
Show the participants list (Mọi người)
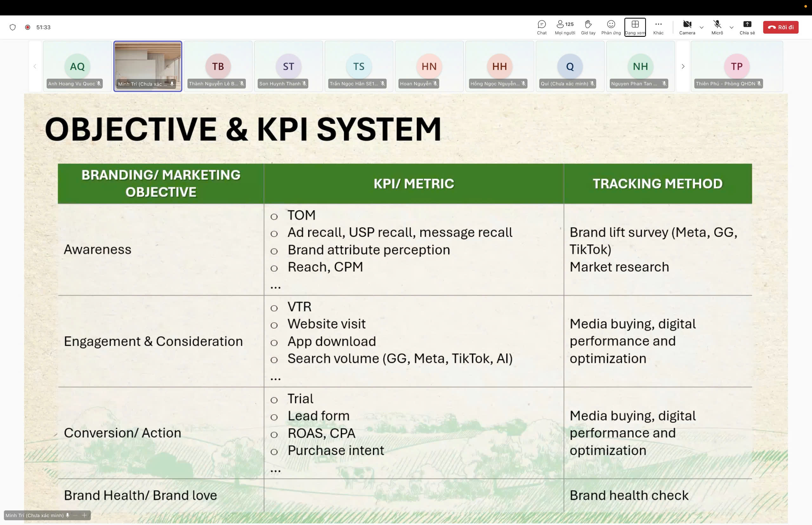[565, 27]
